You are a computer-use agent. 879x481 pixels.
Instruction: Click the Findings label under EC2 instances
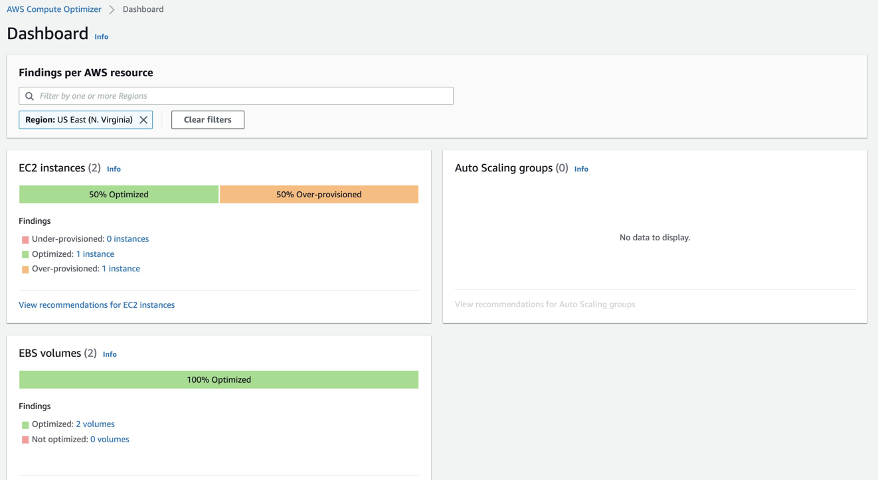tap(35, 221)
